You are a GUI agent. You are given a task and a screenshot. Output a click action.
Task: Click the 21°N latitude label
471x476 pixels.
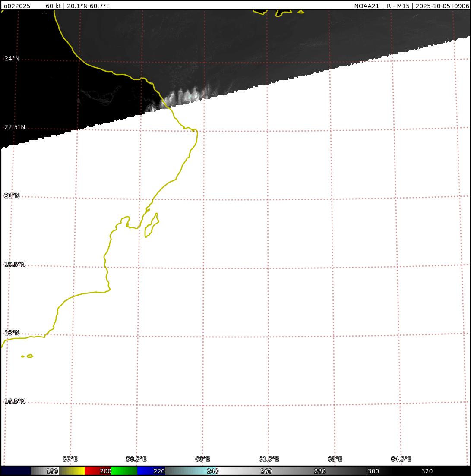click(x=12, y=195)
